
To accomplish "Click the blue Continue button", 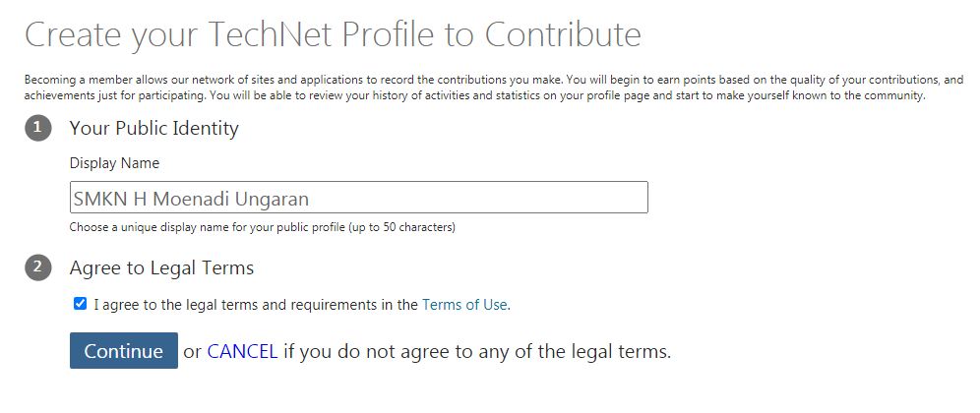I will pos(124,350).
